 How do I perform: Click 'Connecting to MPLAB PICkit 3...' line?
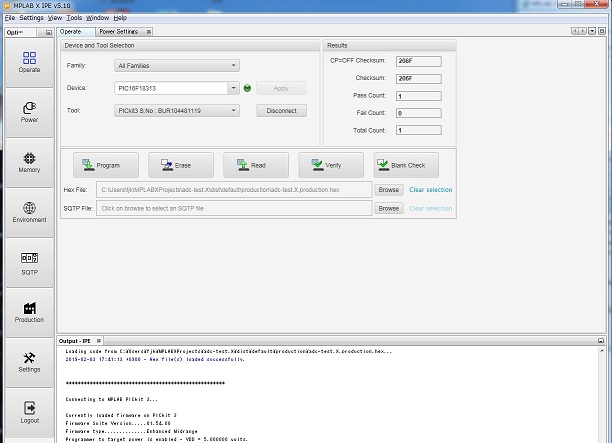pyautogui.click(x=112, y=399)
